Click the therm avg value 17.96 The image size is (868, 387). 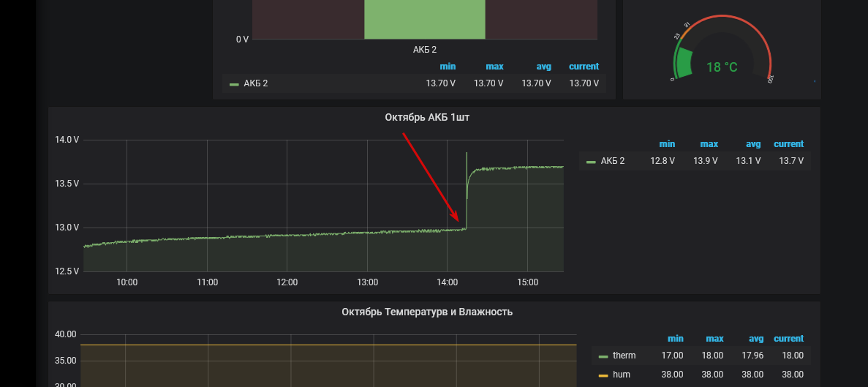753,356
